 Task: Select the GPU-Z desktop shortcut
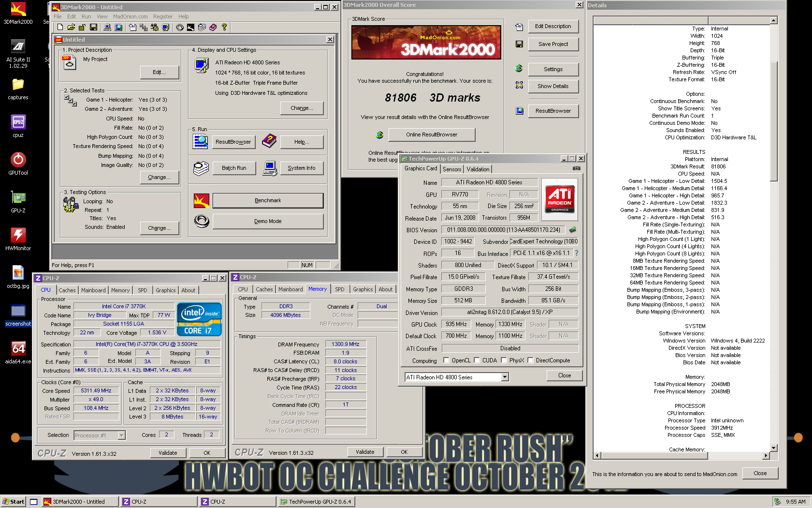click(18, 202)
